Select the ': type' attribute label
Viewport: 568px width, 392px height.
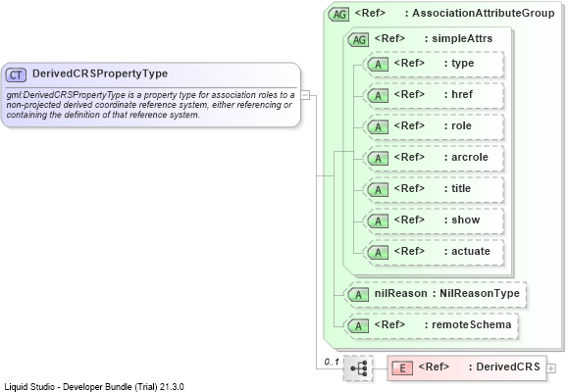tap(459, 63)
